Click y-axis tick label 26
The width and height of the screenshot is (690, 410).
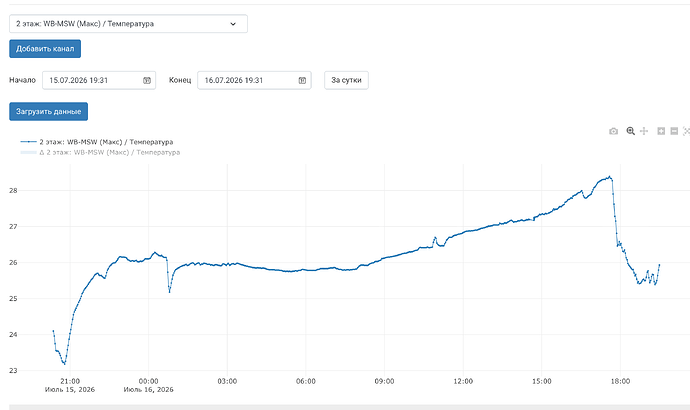click(x=13, y=263)
